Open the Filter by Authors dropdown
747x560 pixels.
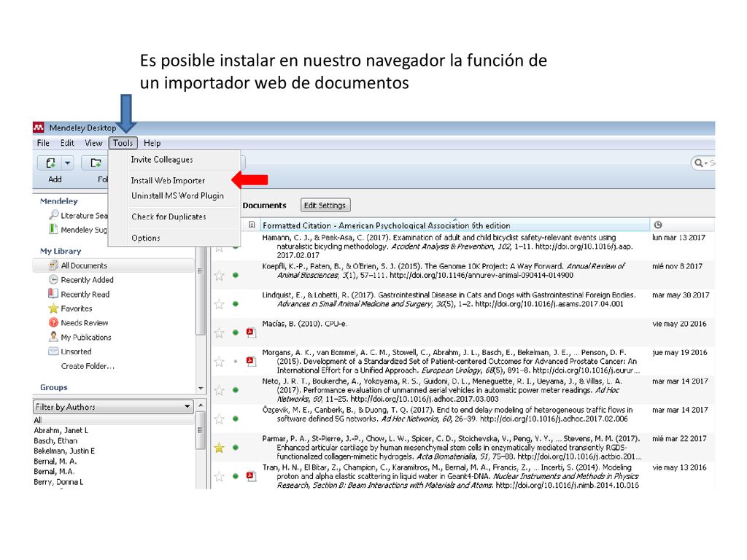[113, 407]
